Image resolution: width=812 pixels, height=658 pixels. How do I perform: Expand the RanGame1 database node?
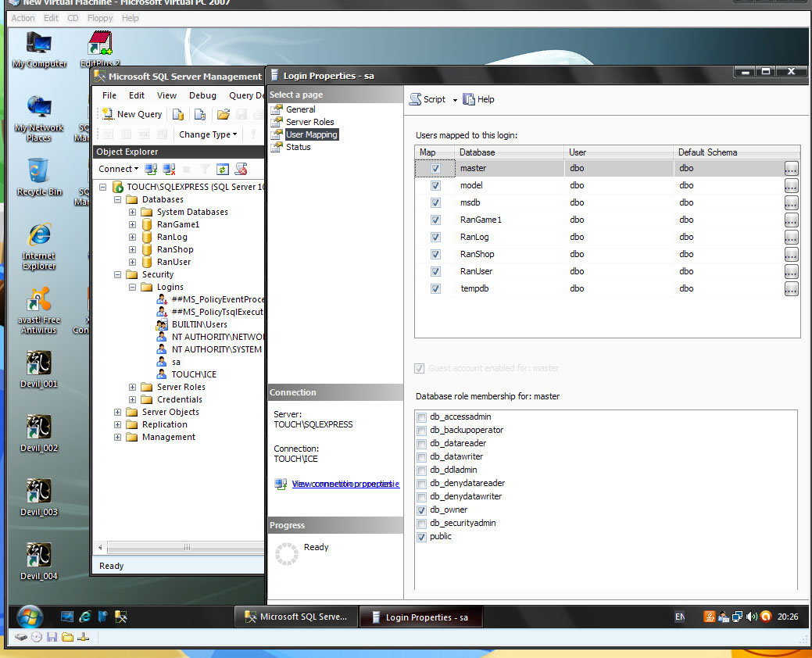pos(133,225)
